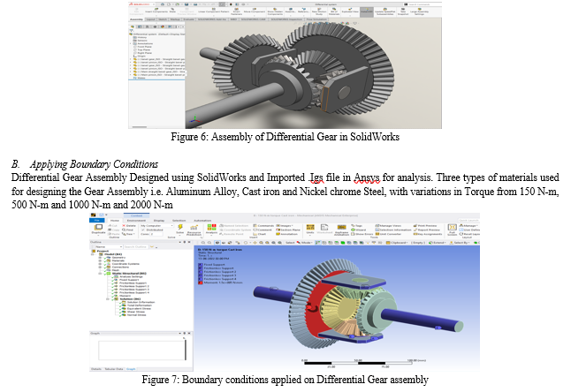
Task: Click the Cores value field in Ansys
Action: coord(156,234)
